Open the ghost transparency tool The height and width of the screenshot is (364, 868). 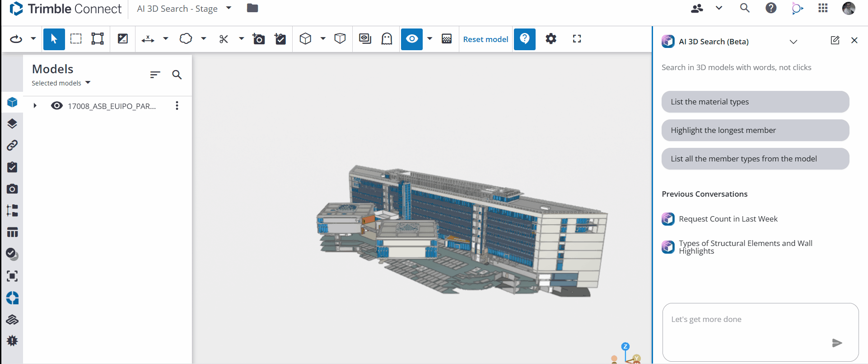pos(387,39)
